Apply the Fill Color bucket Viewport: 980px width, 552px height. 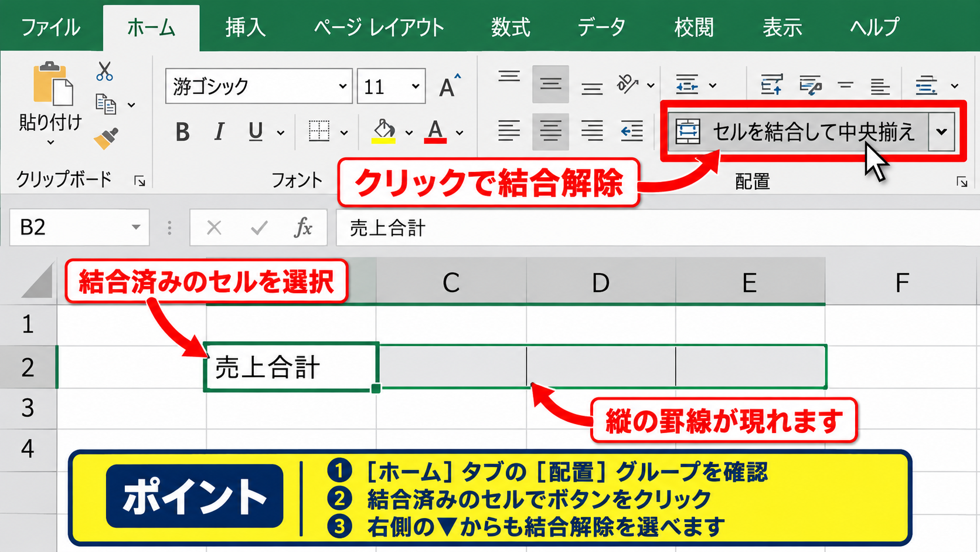(384, 131)
